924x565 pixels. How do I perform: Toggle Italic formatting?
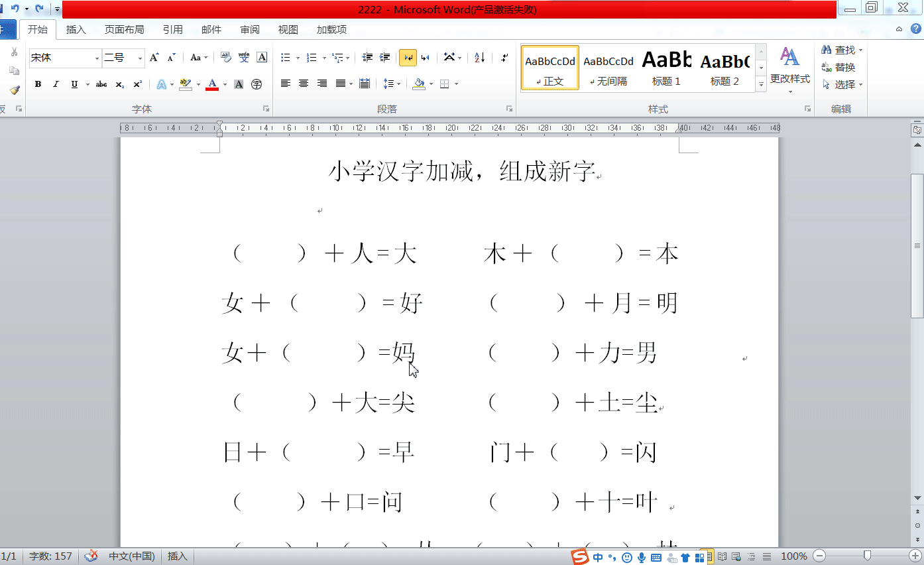click(56, 84)
